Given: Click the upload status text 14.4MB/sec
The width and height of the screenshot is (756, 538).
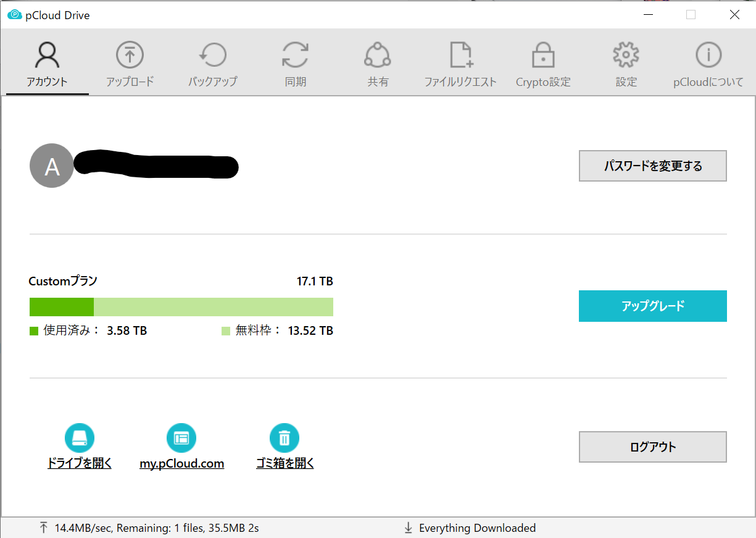Looking at the screenshot, I should 156,528.
